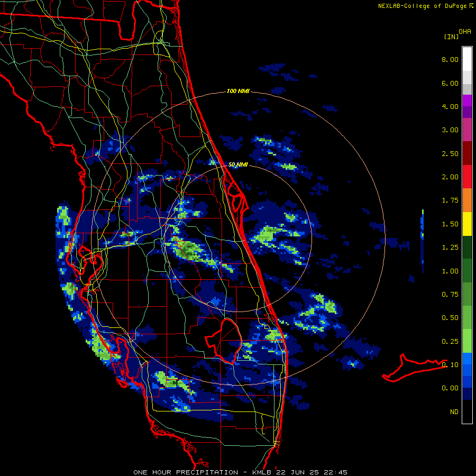
Task: Click the NEXLAB-College of DuPage header text
Action: point(422,6)
